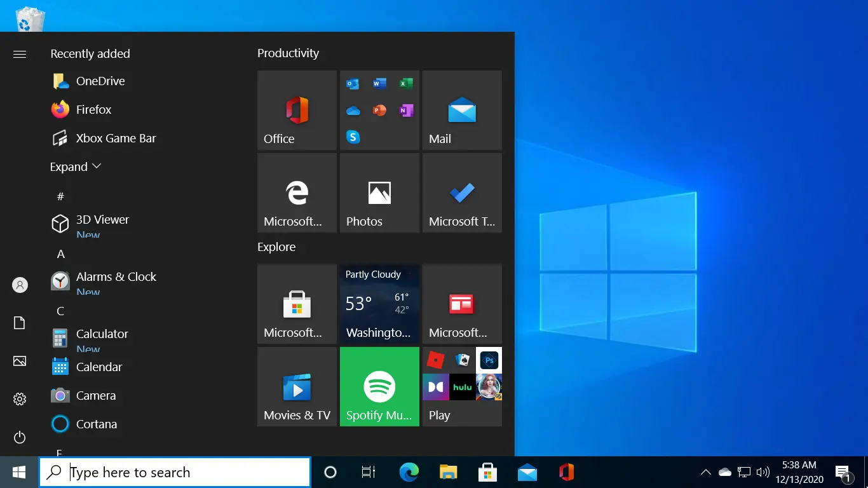This screenshot has height=488, width=868.
Task: Open Cortana circle on taskbar
Action: tap(330, 472)
